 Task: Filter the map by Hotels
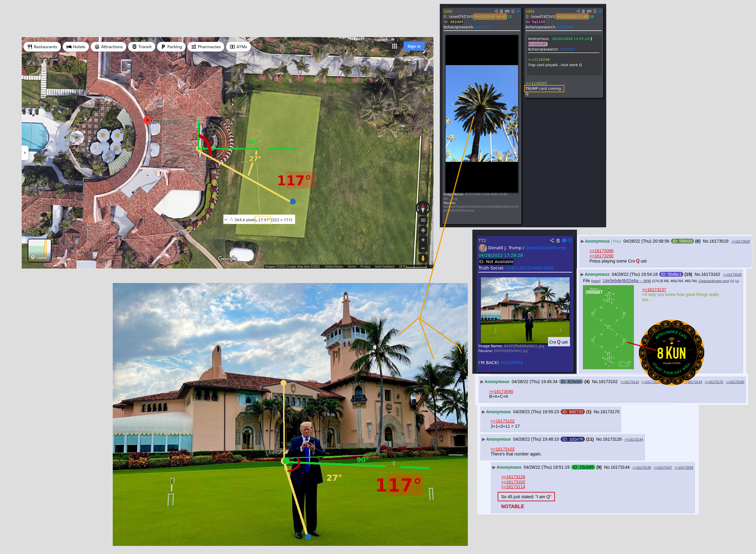pos(76,47)
